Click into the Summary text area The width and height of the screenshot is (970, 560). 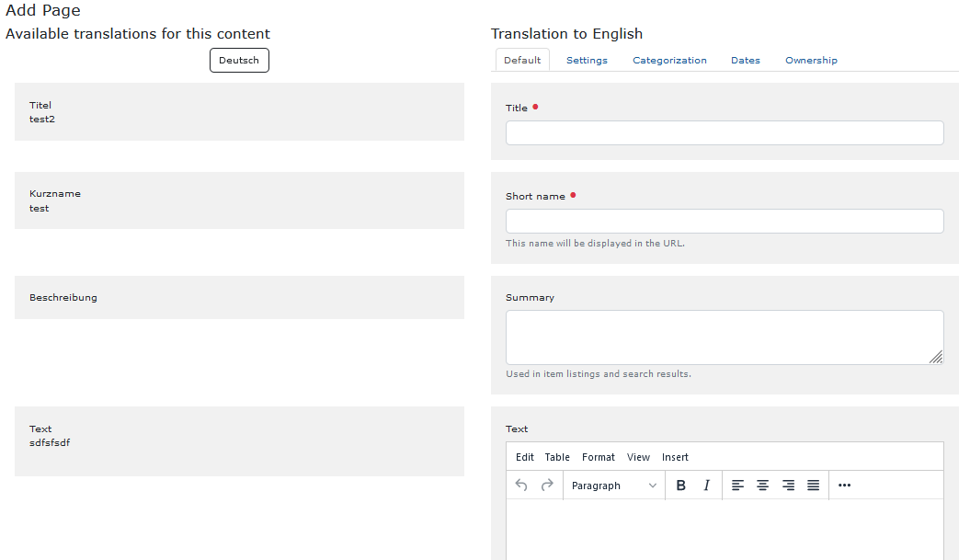click(x=725, y=337)
